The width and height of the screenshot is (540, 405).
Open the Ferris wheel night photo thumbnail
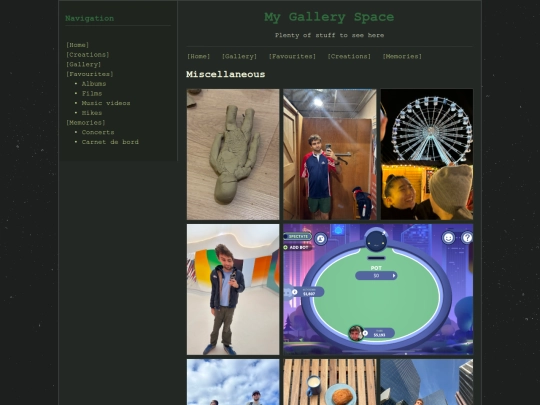tap(427, 154)
